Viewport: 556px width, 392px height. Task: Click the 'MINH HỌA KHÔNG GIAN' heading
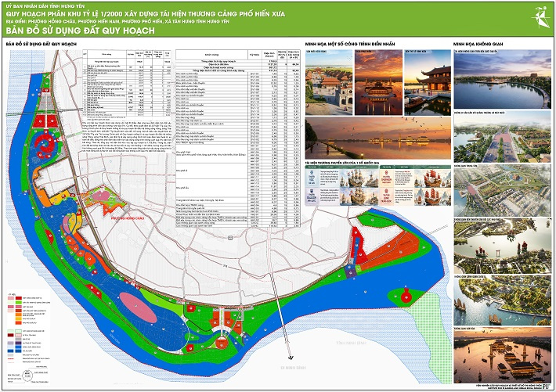click(x=478, y=44)
